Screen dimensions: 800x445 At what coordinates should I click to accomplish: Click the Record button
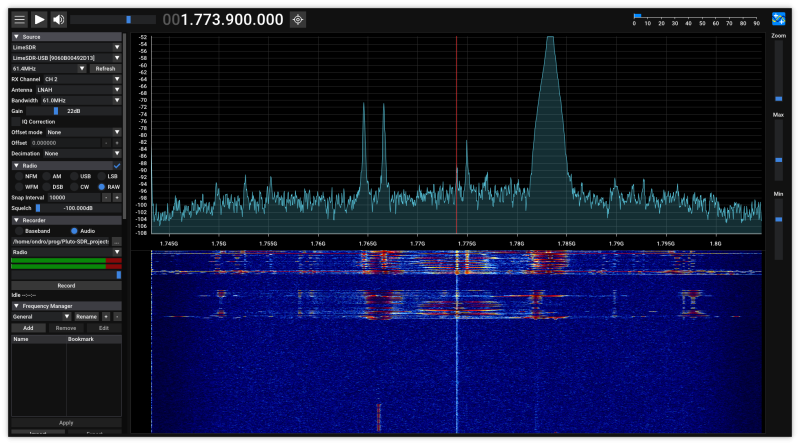66,286
